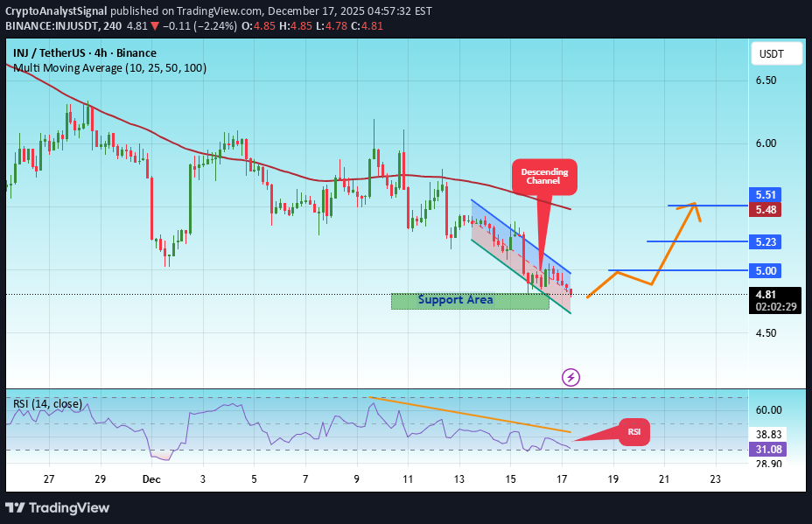Select the TradingView logo

(x=58, y=507)
